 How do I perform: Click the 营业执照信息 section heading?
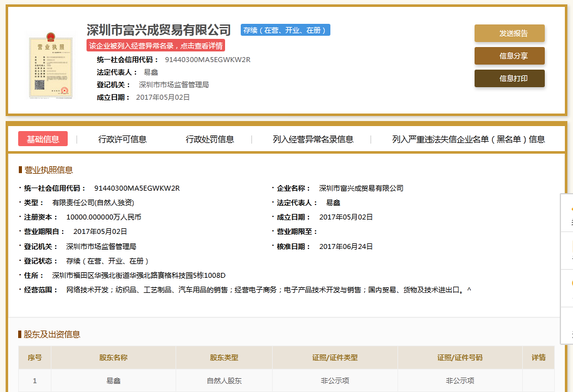point(48,170)
